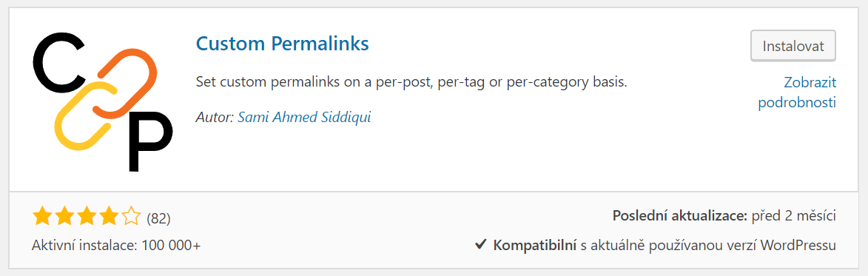Click the second filled rating star

(x=65, y=217)
